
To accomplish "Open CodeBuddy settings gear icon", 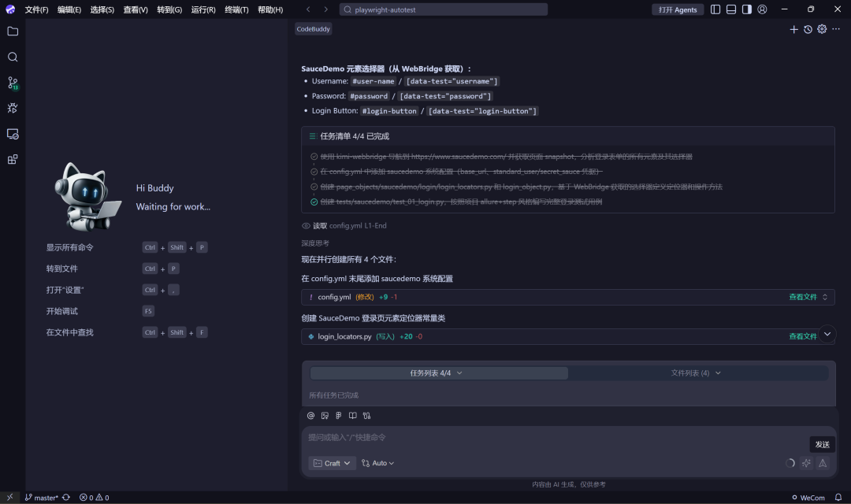I will (822, 29).
